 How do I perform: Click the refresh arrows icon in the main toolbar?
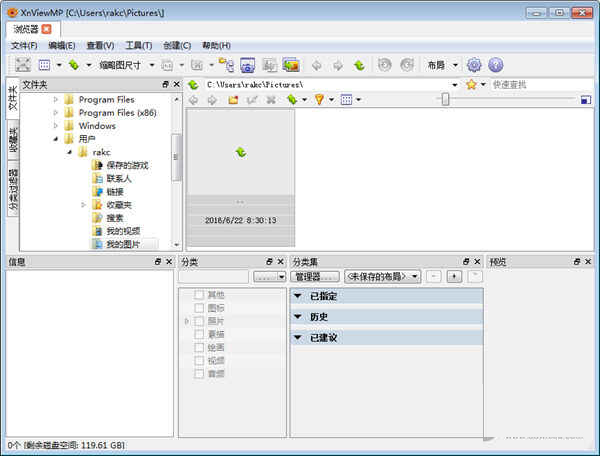pos(359,65)
